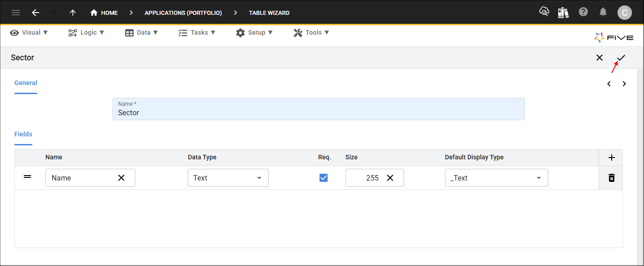Image resolution: width=644 pixels, height=266 pixels.
Task: Open the help question mark icon
Action: click(x=583, y=12)
